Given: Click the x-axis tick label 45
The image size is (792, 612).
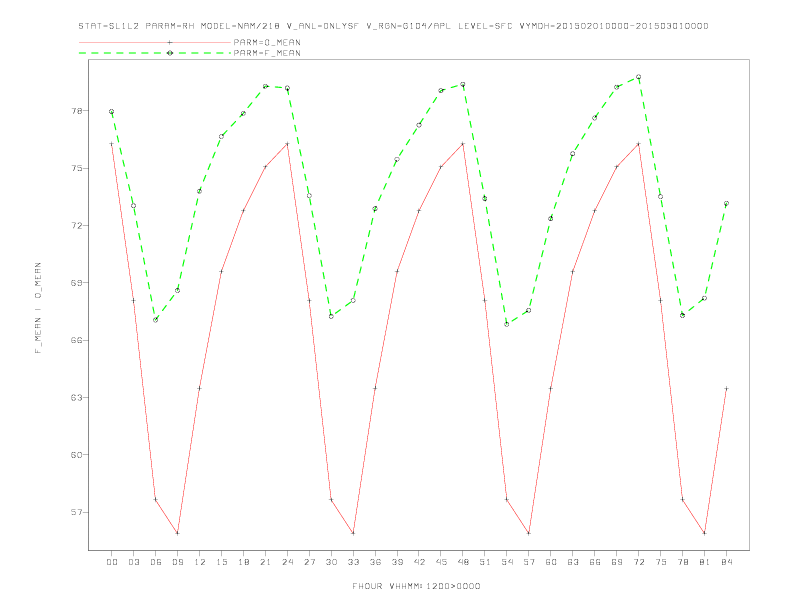Looking at the screenshot, I should (441, 562).
